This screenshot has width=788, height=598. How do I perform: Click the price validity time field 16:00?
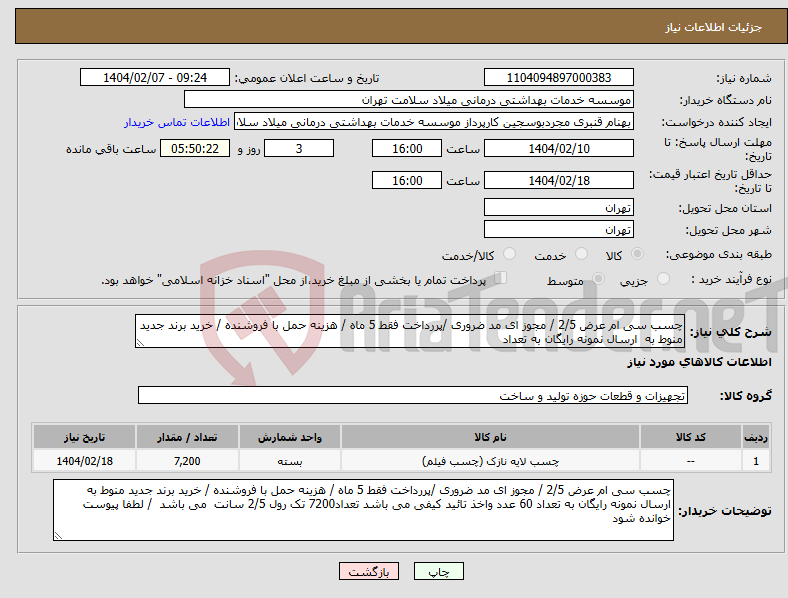click(407, 180)
